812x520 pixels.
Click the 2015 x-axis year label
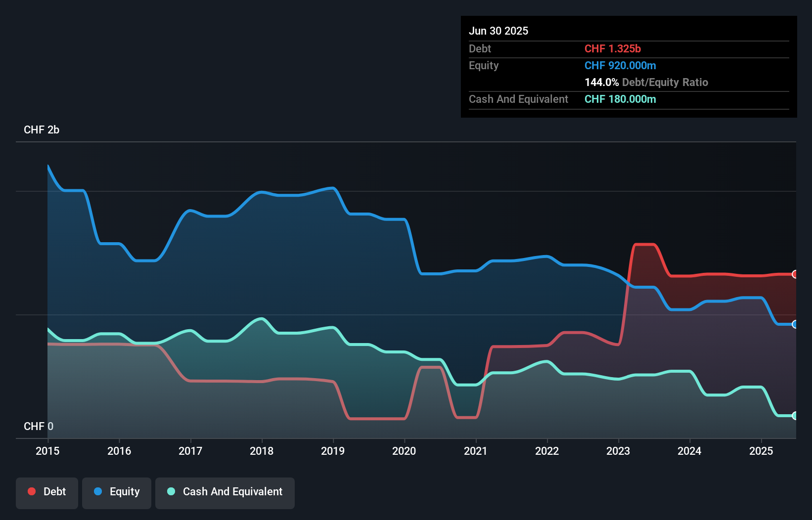(x=47, y=451)
